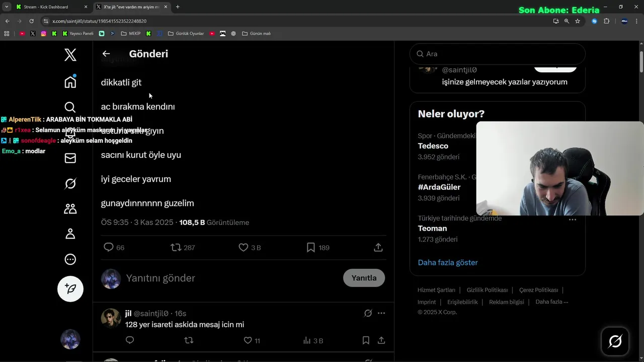Image resolution: width=644 pixels, height=362 pixels.
Task: Reply to jil's '128 yer isareti' comment
Action: coord(130,340)
